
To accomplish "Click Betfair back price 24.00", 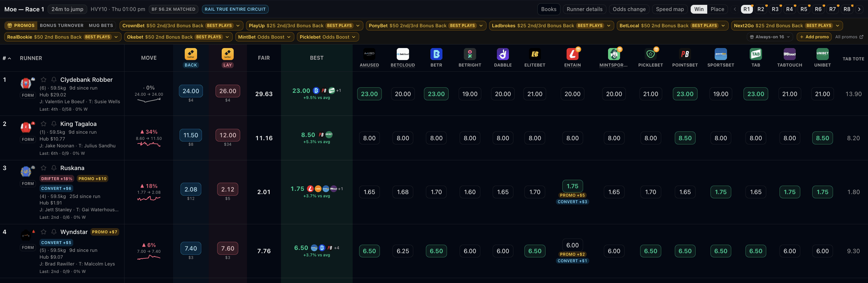I will 191,91.
